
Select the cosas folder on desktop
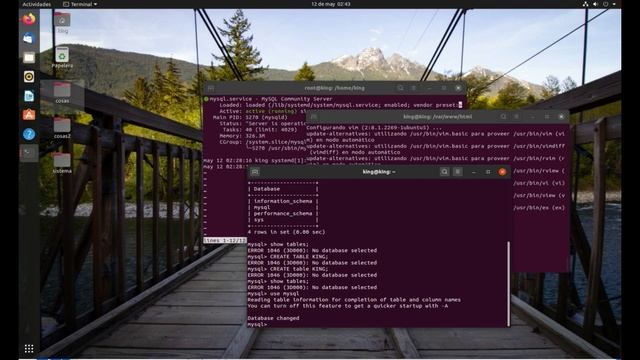[62, 92]
